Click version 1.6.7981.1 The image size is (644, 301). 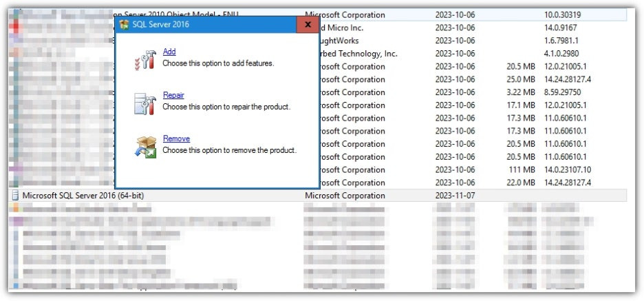coord(561,41)
